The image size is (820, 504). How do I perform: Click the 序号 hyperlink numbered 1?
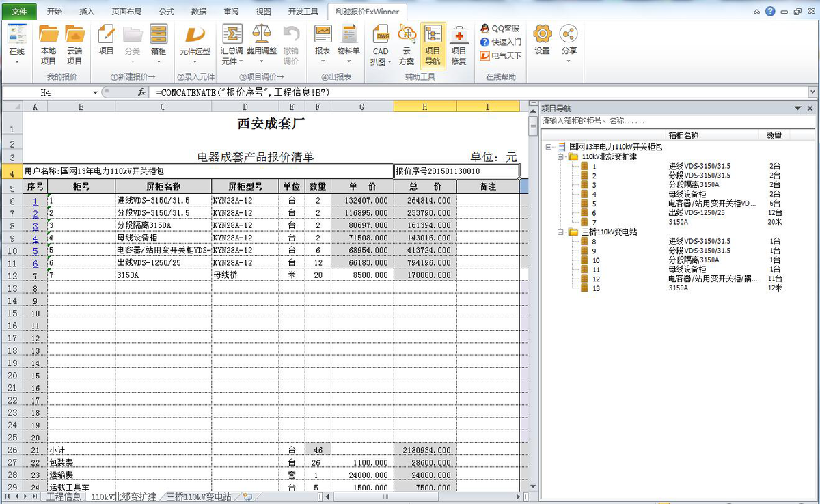coord(35,201)
